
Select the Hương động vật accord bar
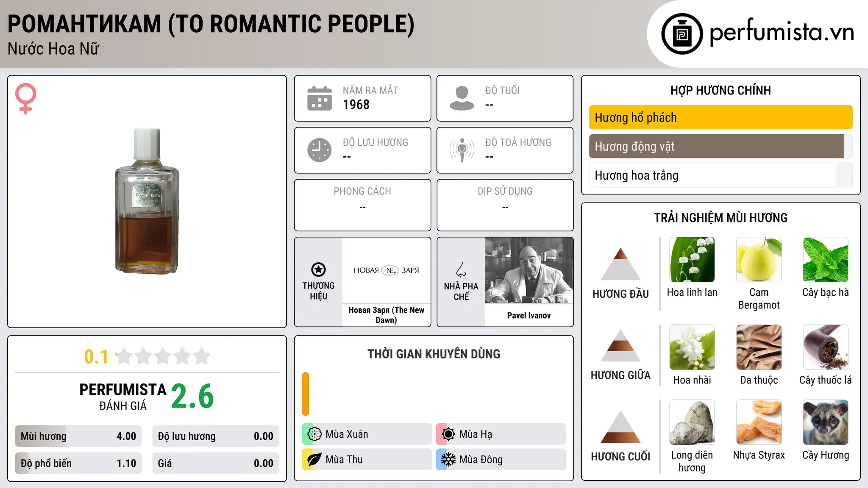pyautogui.click(x=721, y=146)
